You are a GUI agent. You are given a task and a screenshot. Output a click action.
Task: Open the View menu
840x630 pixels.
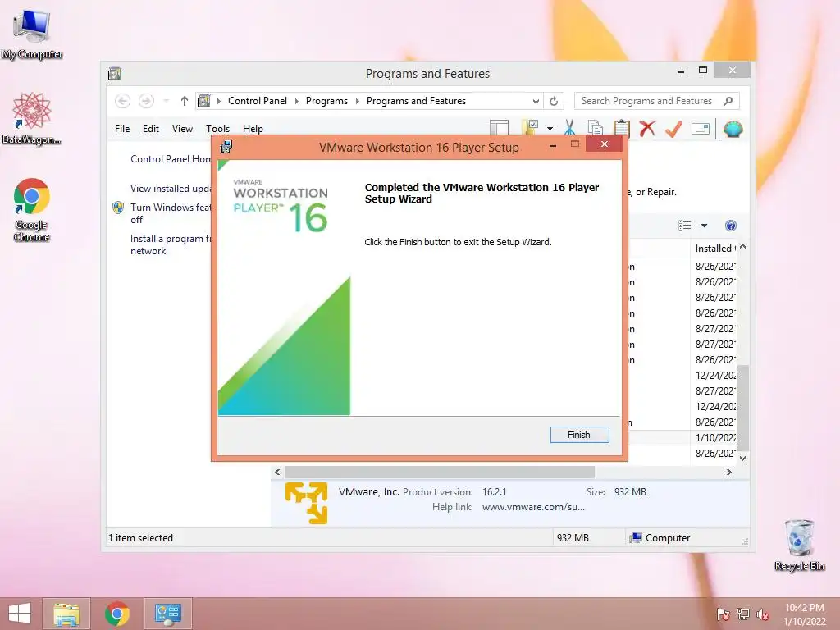182,129
